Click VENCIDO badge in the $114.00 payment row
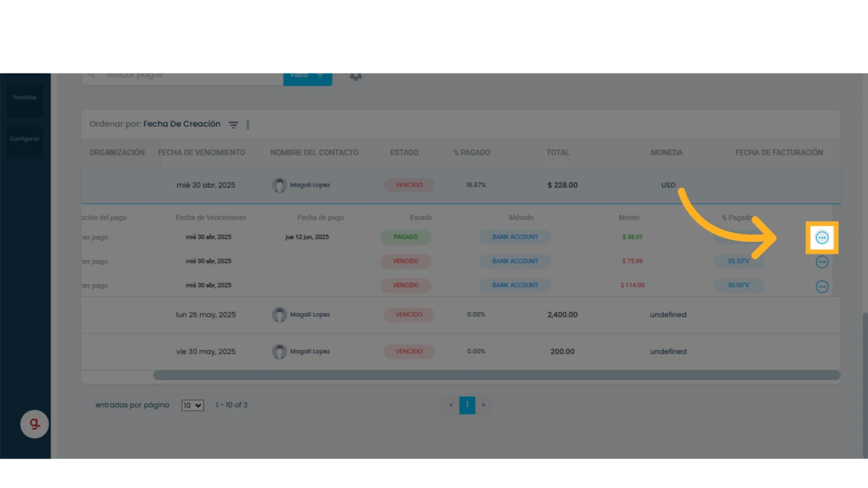The height and width of the screenshot is (488, 868). 406,285
